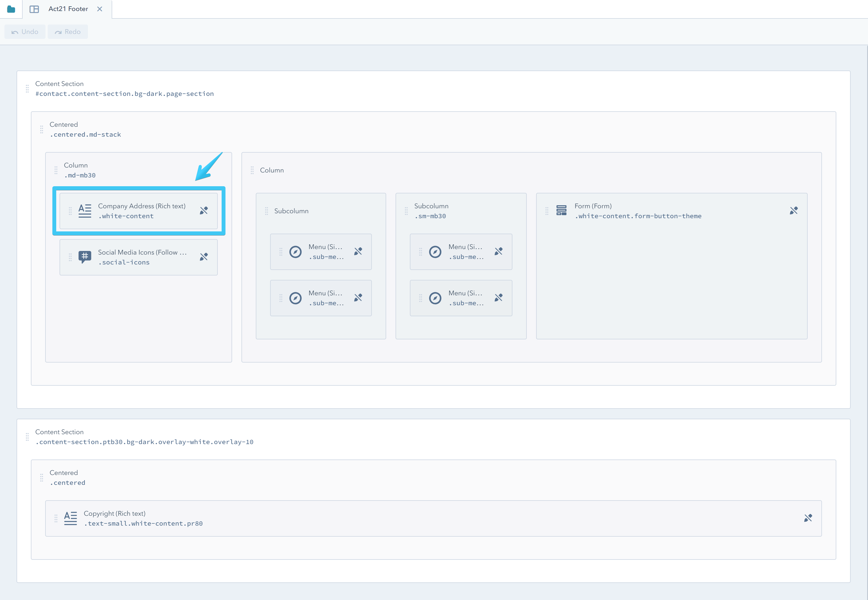Click the compass icon on the bottom Menu in the sm-mb30 subcolumn
The width and height of the screenshot is (868, 600).
(436, 298)
